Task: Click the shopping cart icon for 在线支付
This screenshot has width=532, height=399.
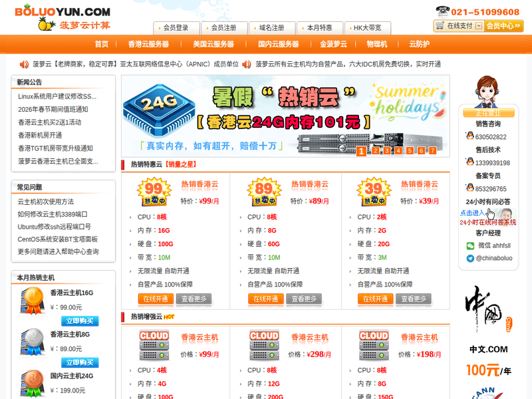Action: point(440,25)
